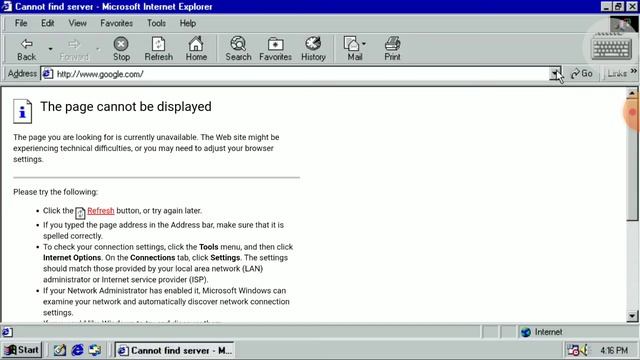Click the Show Desktop quick launch icon
Screen dimensions: 640x360
point(60,350)
